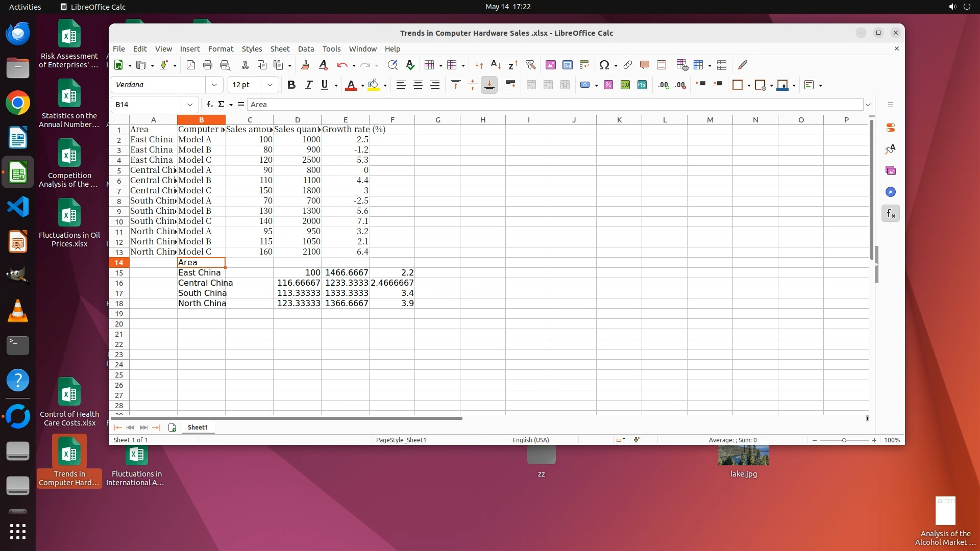This screenshot has height=551, width=980.
Task: Open the sidebar Functions panel
Action: coord(890,214)
